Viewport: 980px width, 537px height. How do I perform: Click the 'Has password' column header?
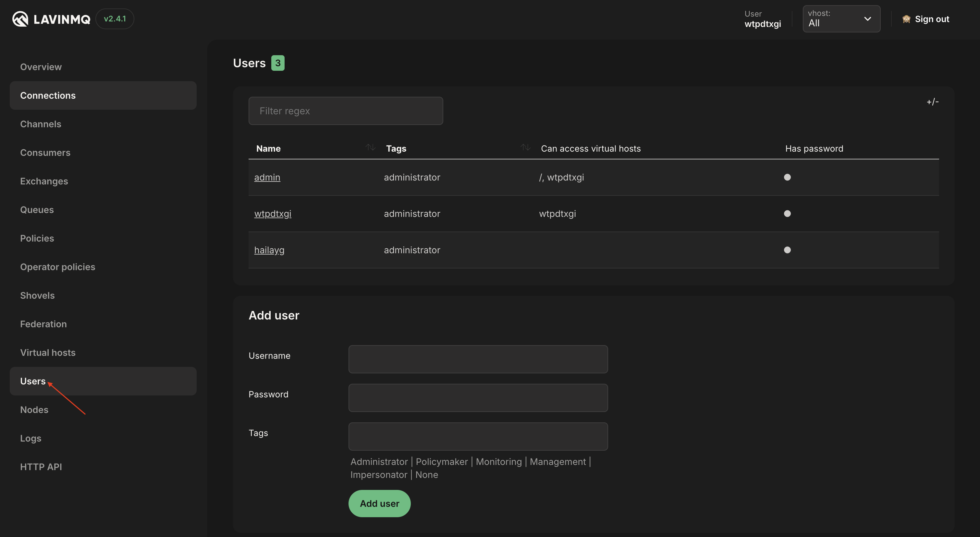click(814, 148)
